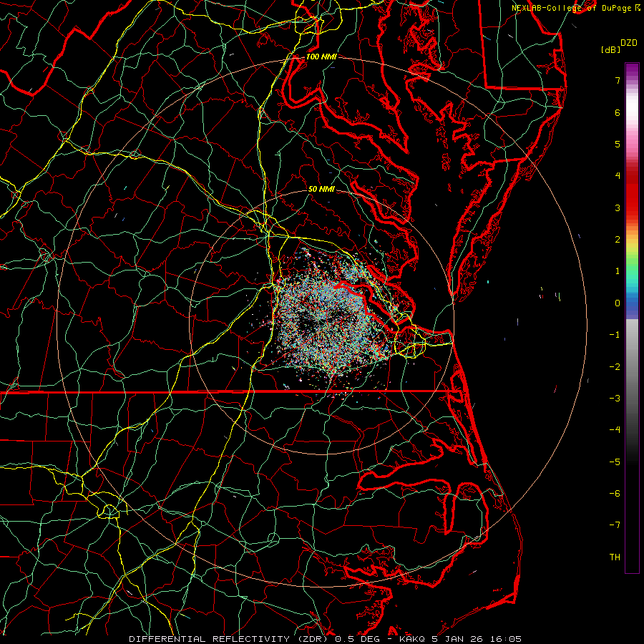The height and width of the screenshot is (644, 644).
Task: Click the "TH" label on the color scale
Action: [x=615, y=557]
